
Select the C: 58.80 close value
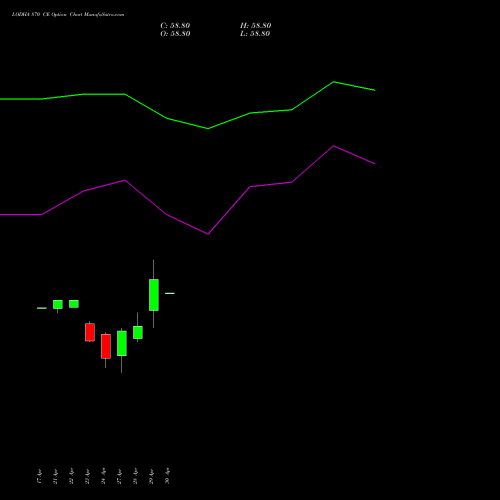175,26
